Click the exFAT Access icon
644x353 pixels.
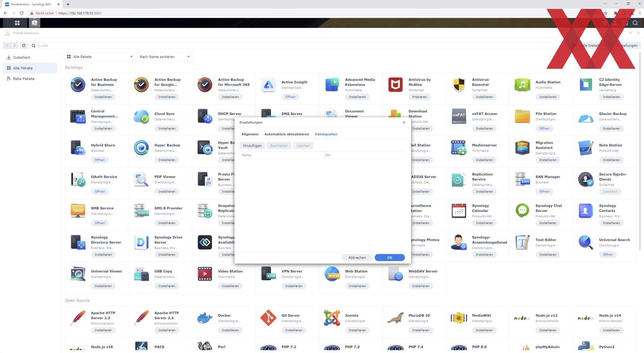(x=459, y=116)
